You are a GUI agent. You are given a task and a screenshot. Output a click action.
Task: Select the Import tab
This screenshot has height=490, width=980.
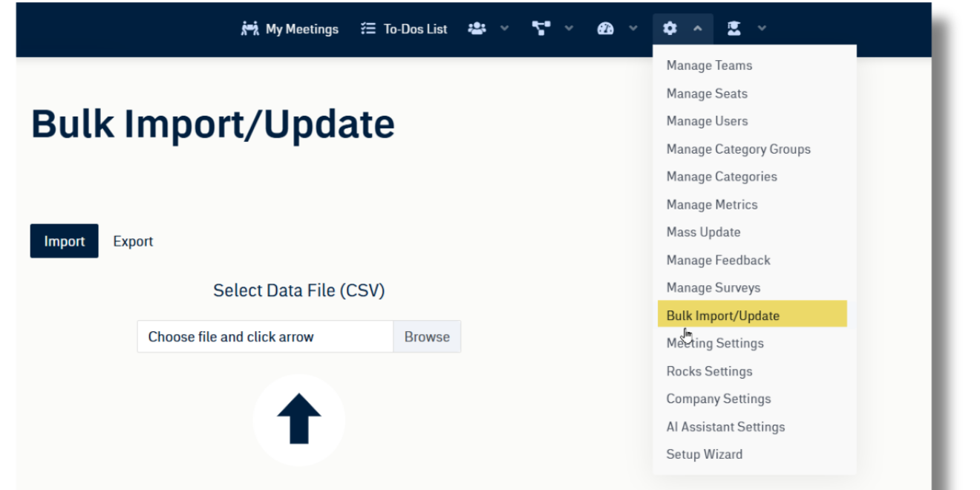click(64, 241)
